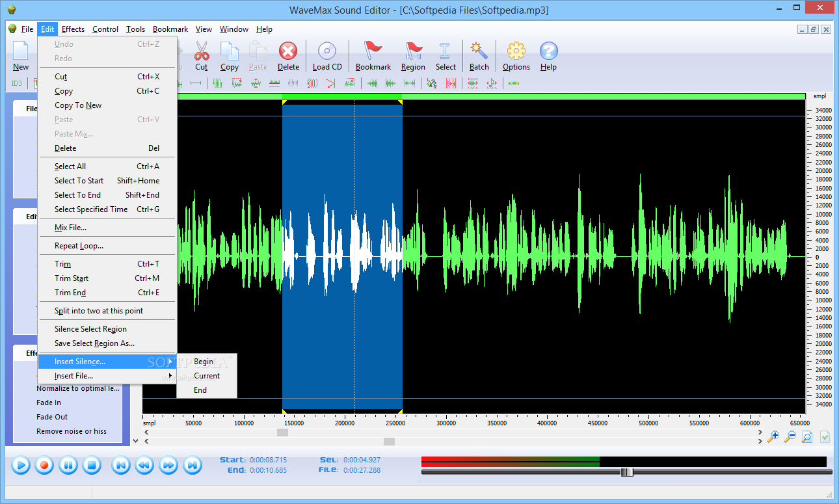Click the zoom in magnifier icon
The image size is (839, 504).
[773, 437]
